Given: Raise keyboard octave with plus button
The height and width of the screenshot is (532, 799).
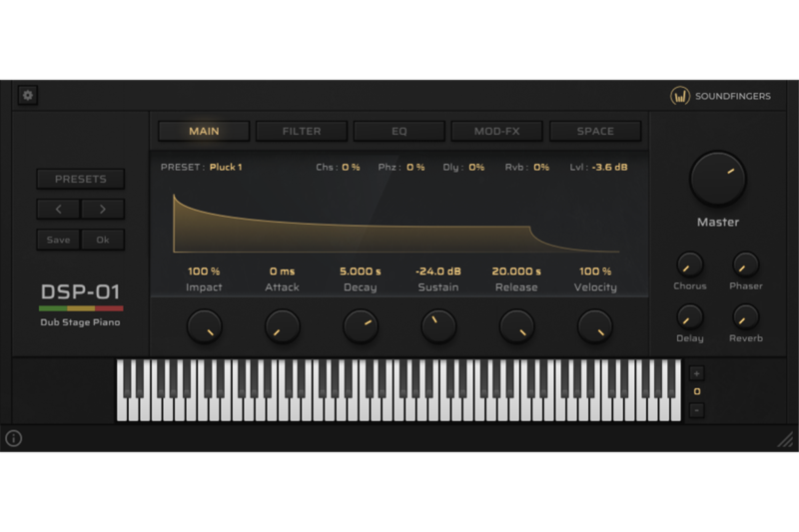Looking at the screenshot, I should pos(696,373).
